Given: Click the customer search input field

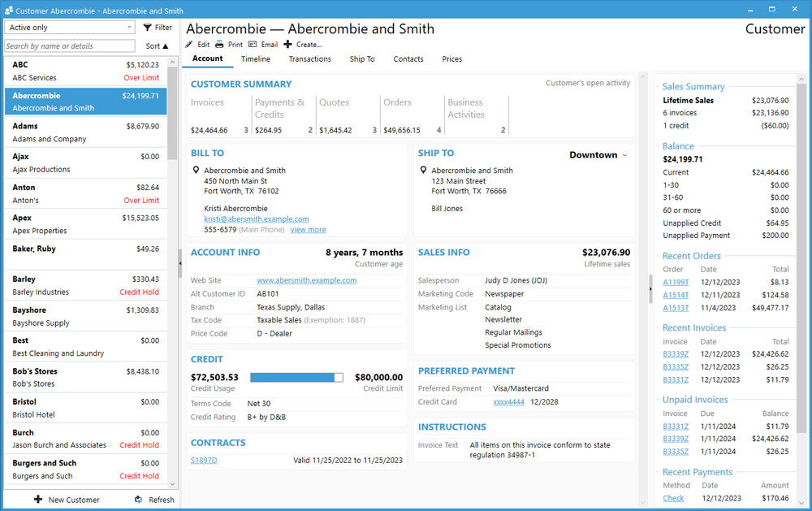Looking at the screenshot, I should click(x=70, y=46).
